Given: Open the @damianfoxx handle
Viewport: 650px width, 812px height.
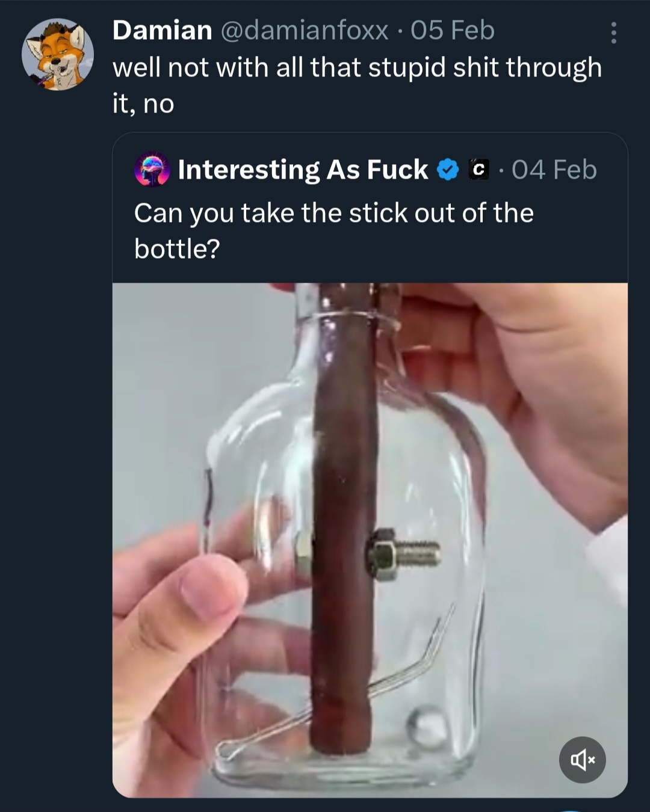Looking at the screenshot, I should [x=305, y=31].
